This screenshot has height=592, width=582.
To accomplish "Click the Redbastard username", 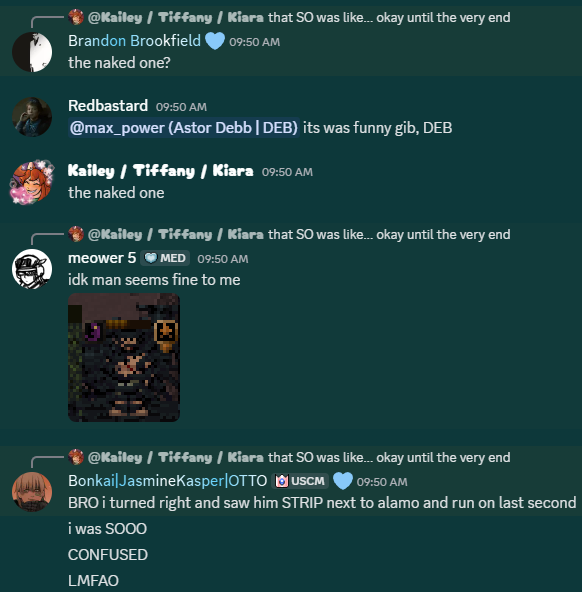I will [x=108, y=106].
